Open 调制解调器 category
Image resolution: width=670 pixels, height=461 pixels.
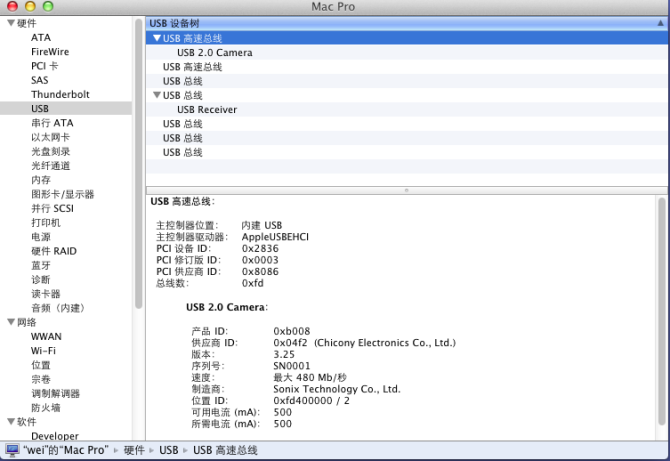pyautogui.click(x=56, y=393)
